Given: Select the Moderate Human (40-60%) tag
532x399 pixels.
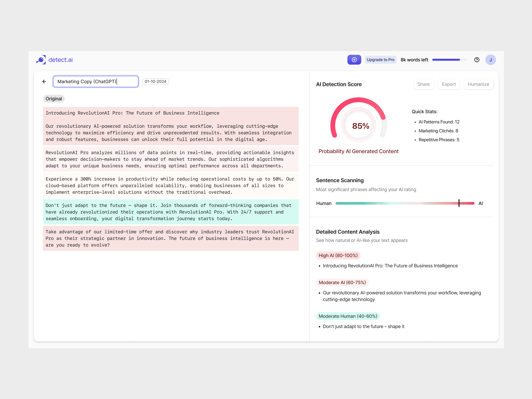Looking at the screenshot, I should click(x=348, y=316).
